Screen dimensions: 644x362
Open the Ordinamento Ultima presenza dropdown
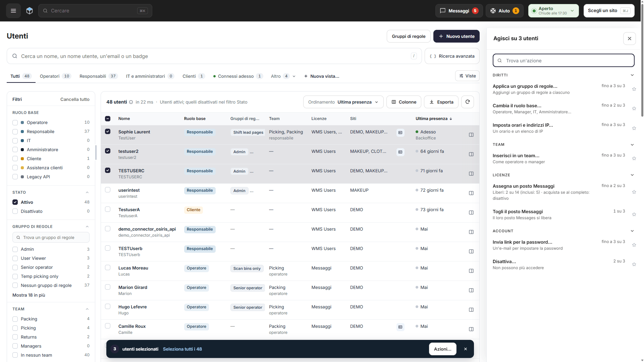343,102
